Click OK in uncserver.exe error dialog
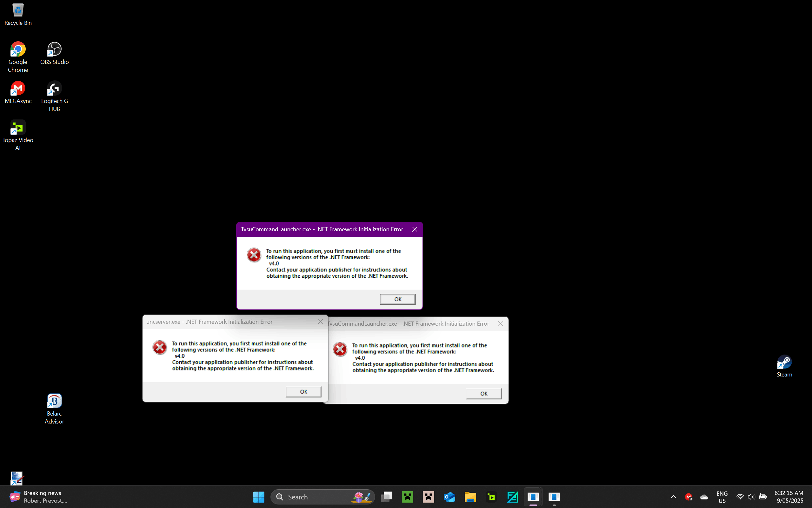Image resolution: width=812 pixels, height=508 pixels. coord(303,392)
